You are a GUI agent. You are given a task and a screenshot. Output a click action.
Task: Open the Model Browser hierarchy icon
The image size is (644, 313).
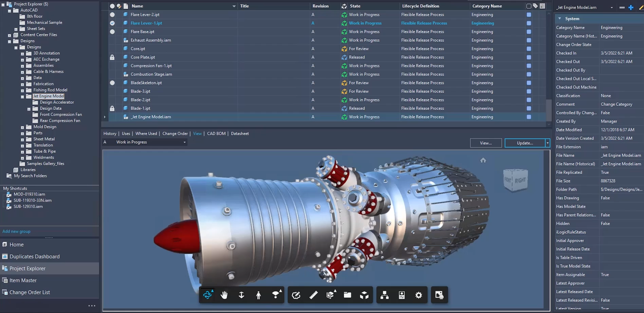[385, 295]
